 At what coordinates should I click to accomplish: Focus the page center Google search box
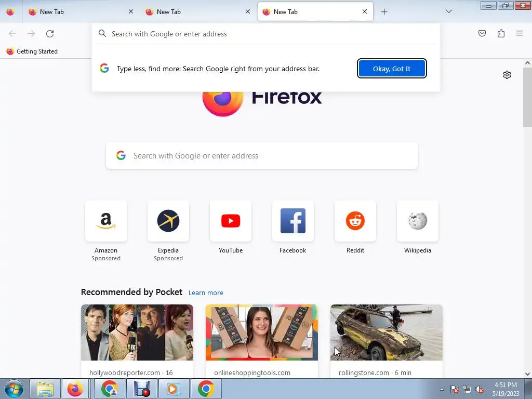point(262,156)
